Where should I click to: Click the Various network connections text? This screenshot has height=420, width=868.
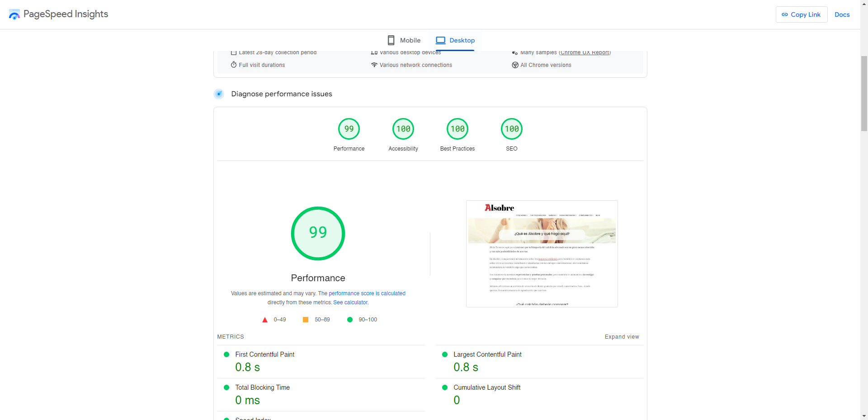pos(416,65)
